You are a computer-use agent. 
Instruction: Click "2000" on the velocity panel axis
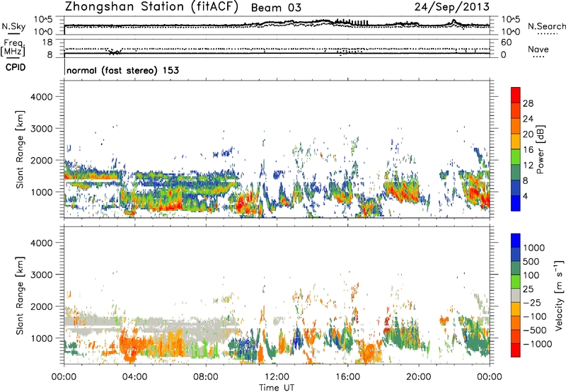(42, 306)
